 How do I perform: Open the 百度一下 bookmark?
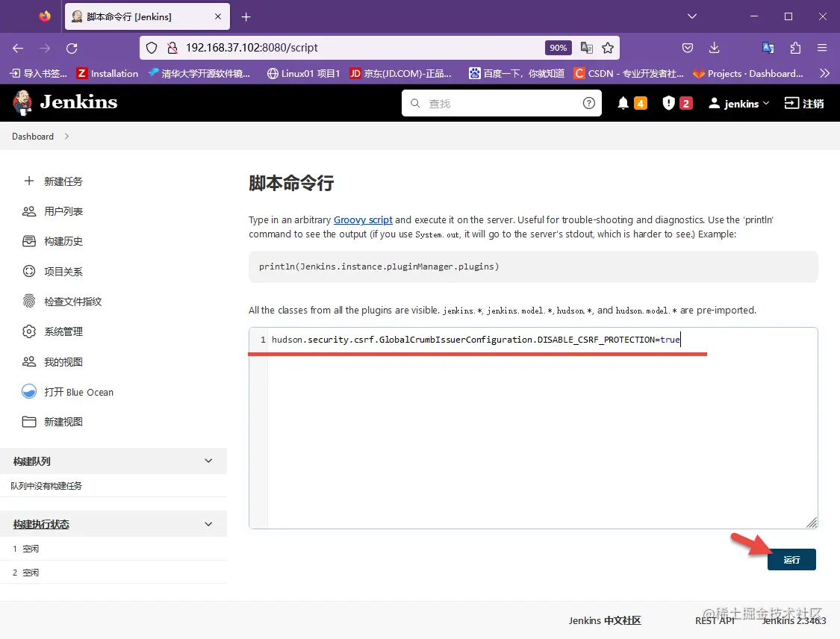517,73
